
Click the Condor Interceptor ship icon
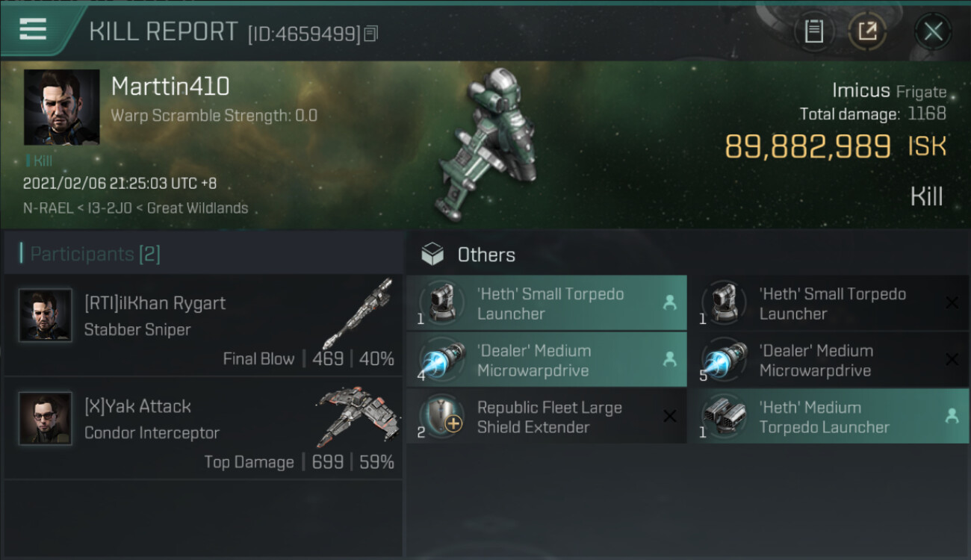tap(357, 417)
